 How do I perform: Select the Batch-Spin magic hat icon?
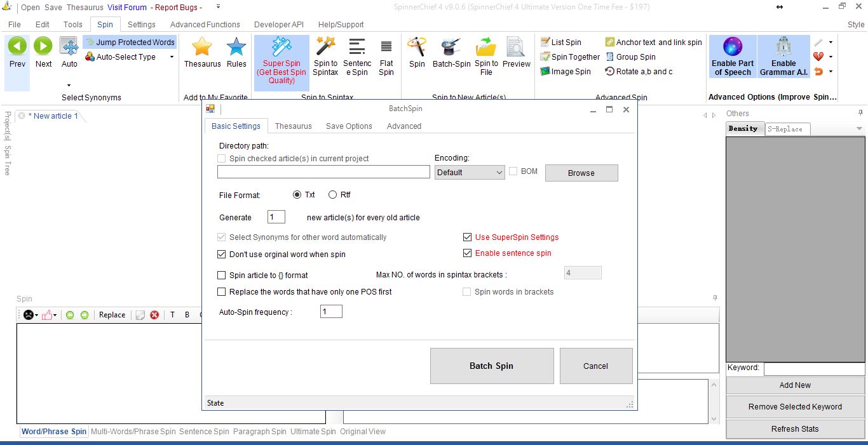(x=451, y=47)
